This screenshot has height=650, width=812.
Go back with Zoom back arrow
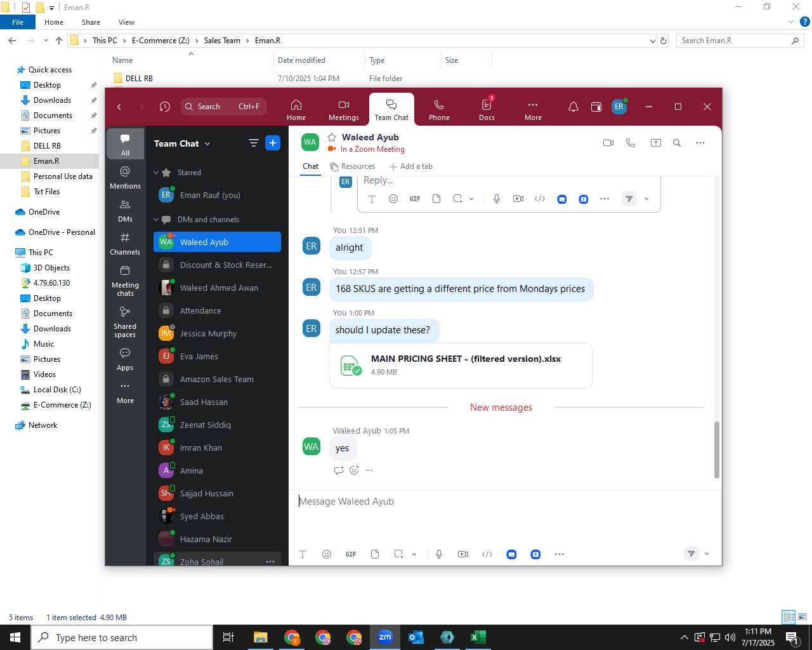point(119,107)
